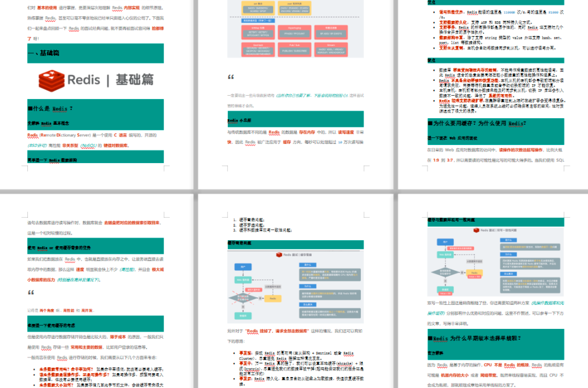Click 'Remote Dictionary Server' text
588x388 pixels.
click(x=65, y=135)
